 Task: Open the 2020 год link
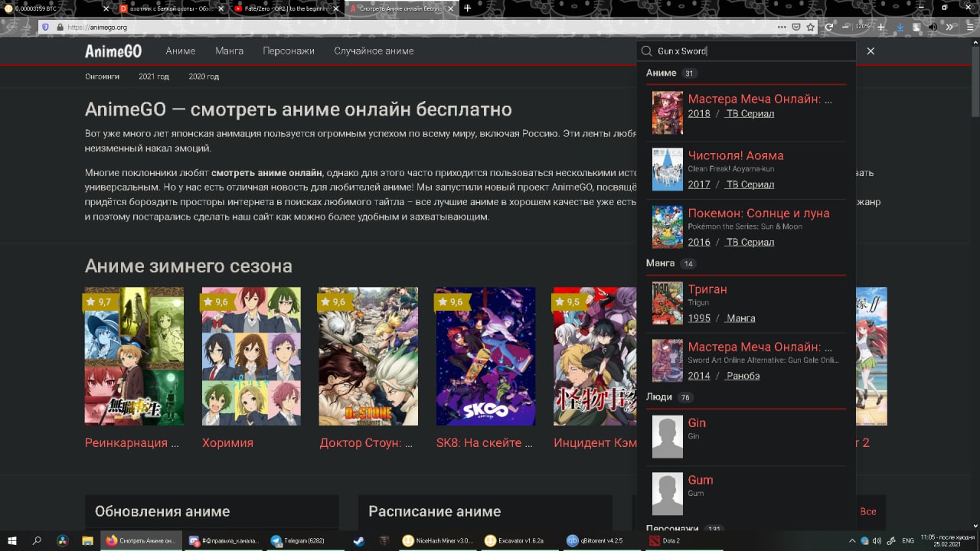pyautogui.click(x=204, y=77)
